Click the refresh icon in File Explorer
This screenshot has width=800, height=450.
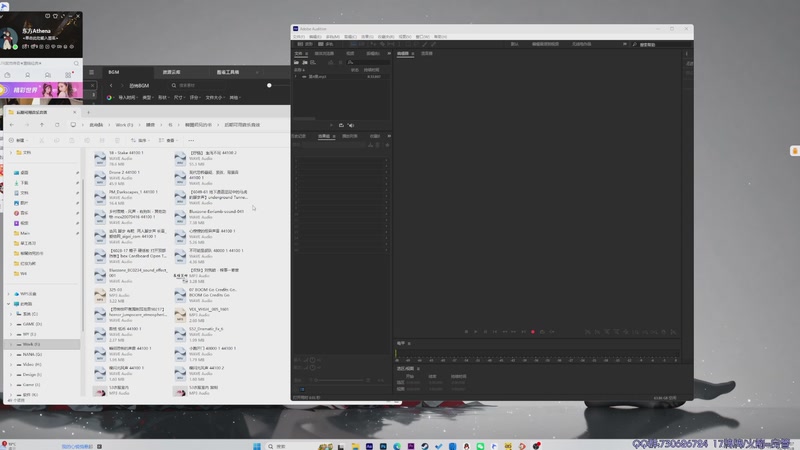pos(57,124)
